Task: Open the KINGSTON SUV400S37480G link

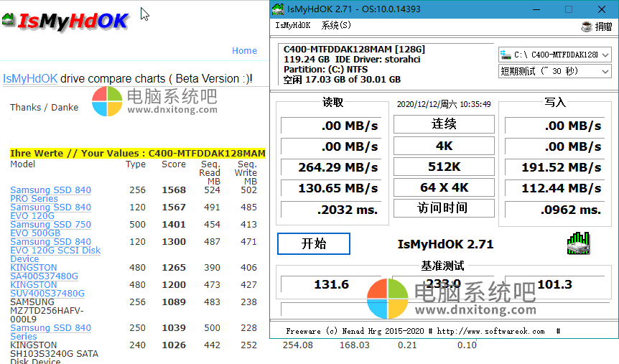Action: point(47,289)
